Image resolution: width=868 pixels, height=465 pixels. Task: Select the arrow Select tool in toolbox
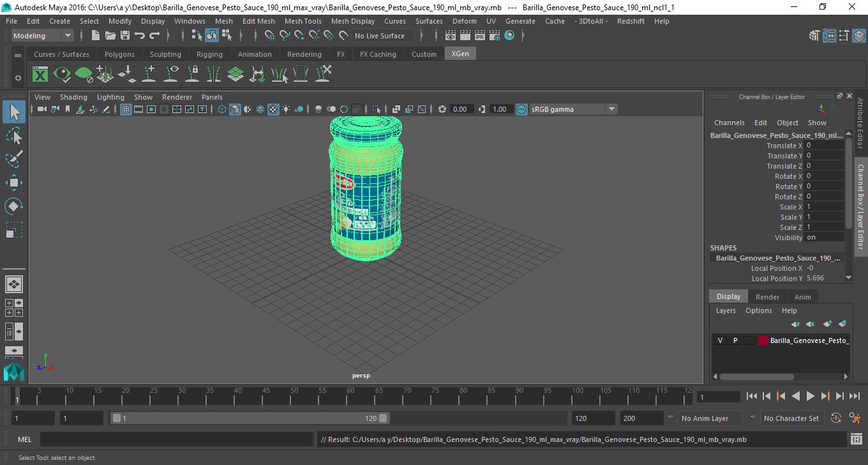[x=14, y=112]
